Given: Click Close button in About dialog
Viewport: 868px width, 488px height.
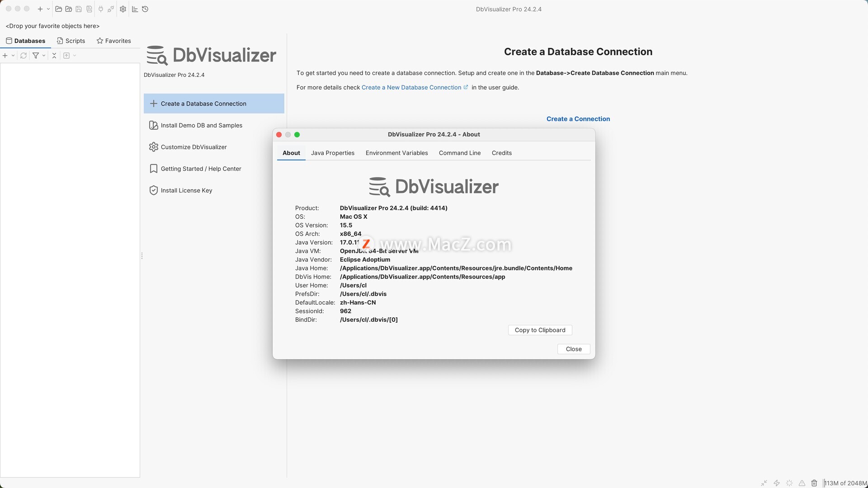Looking at the screenshot, I should [x=574, y=349].
